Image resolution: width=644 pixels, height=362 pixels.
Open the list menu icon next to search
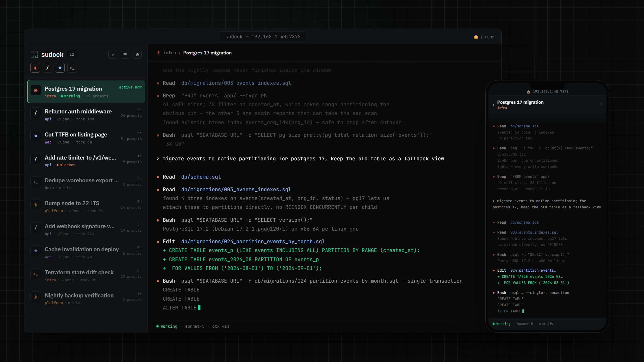pyautogui.click(x=125, y=54)
